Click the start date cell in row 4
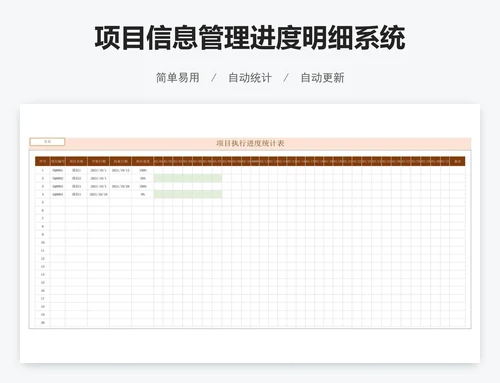 click(98, 194)
